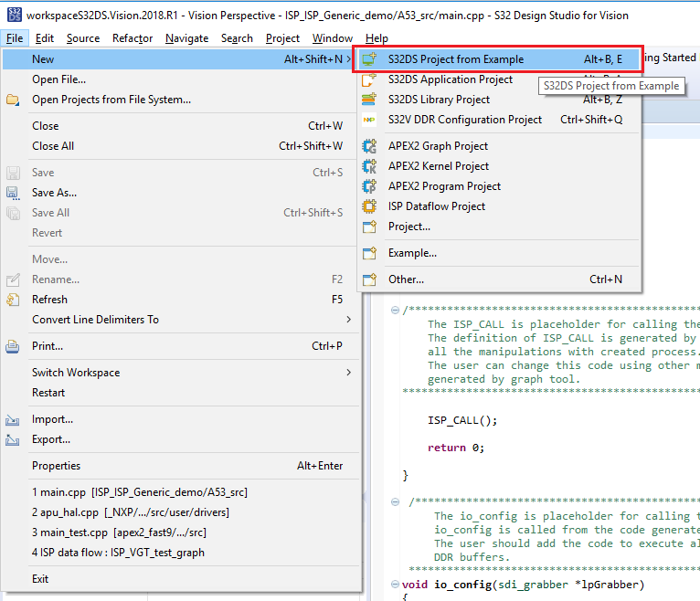Select APEX2 Kernel Project
700x601 pixels.
pos(499,166)
